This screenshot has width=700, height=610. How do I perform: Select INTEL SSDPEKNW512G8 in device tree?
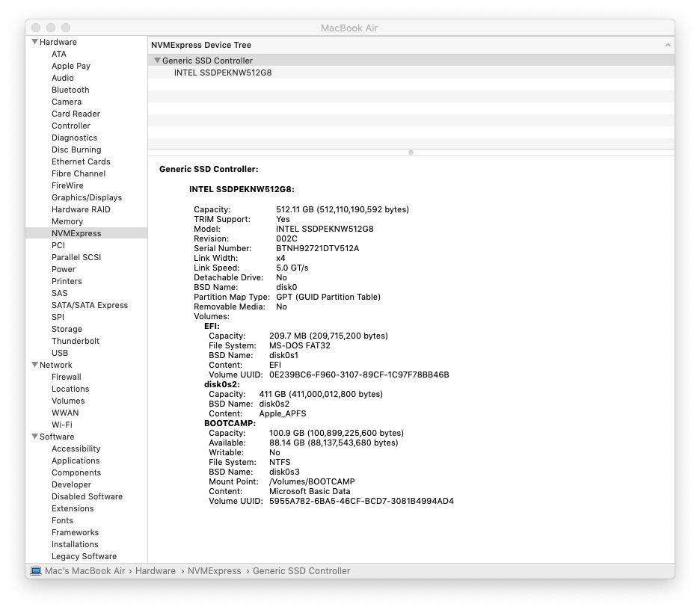(223, 73)
